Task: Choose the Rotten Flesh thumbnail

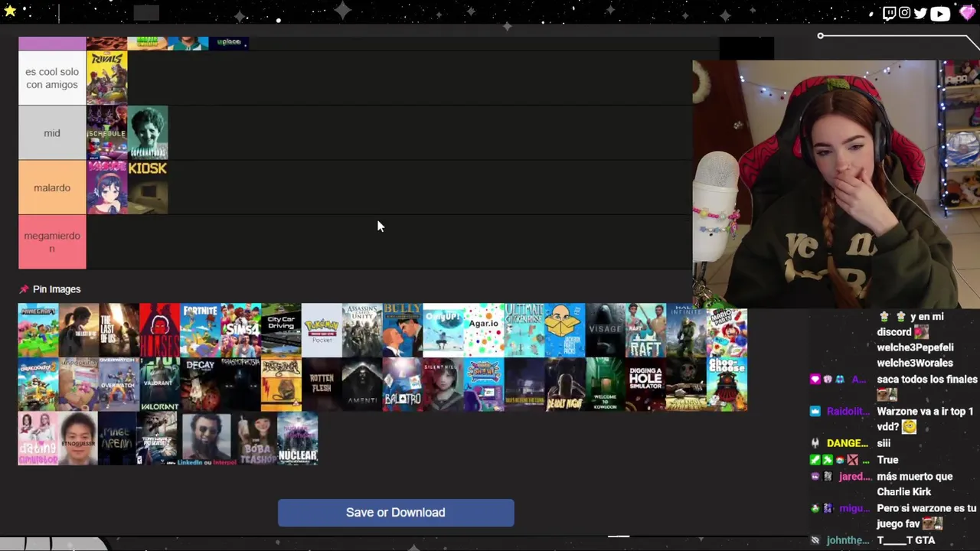Action: click(322, 384)
